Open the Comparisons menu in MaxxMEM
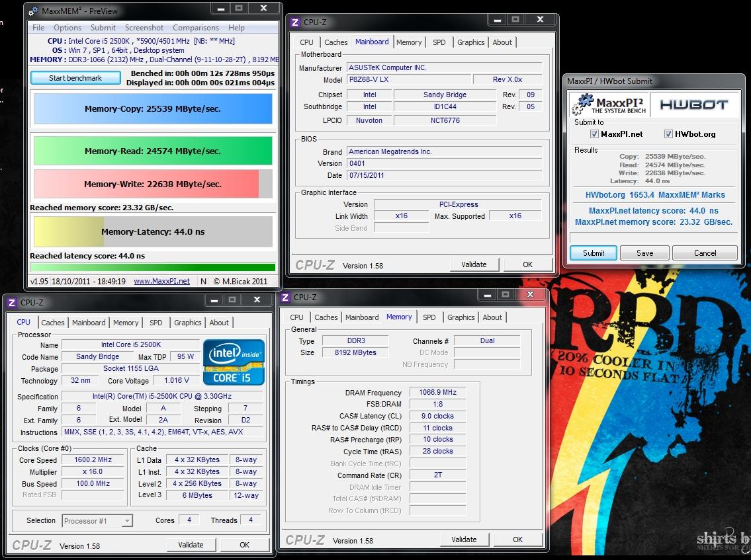 click(x=196, y=28)
